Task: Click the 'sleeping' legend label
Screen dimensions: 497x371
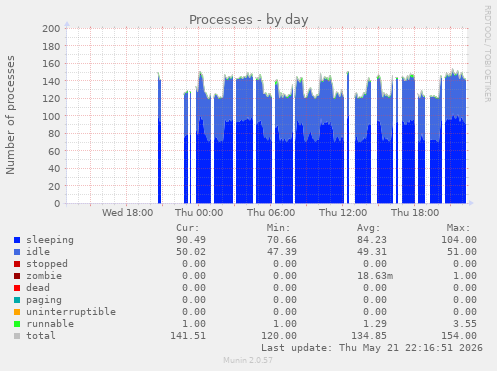Action: coord(50,240)
